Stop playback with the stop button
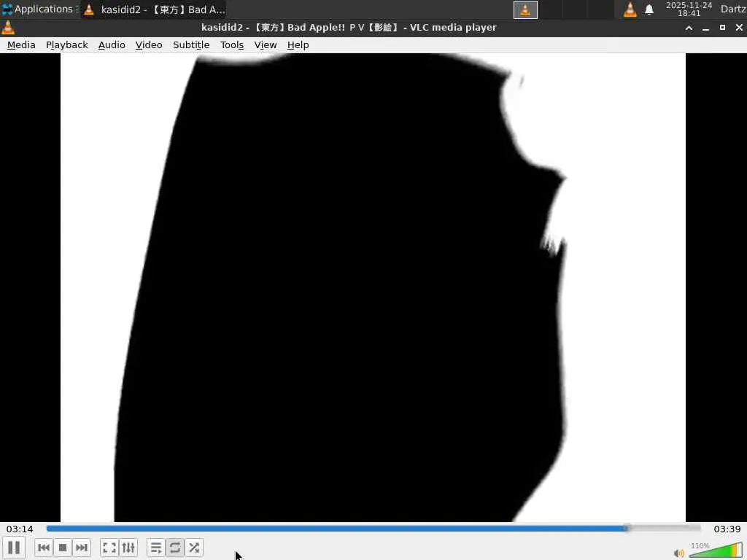 pyautogui.click(x=63, y=548)
